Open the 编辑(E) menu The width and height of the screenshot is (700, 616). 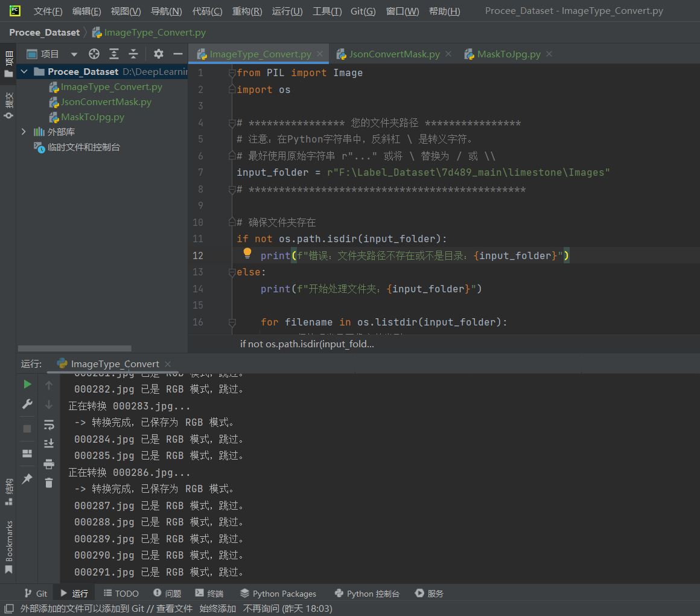[87, 11]
